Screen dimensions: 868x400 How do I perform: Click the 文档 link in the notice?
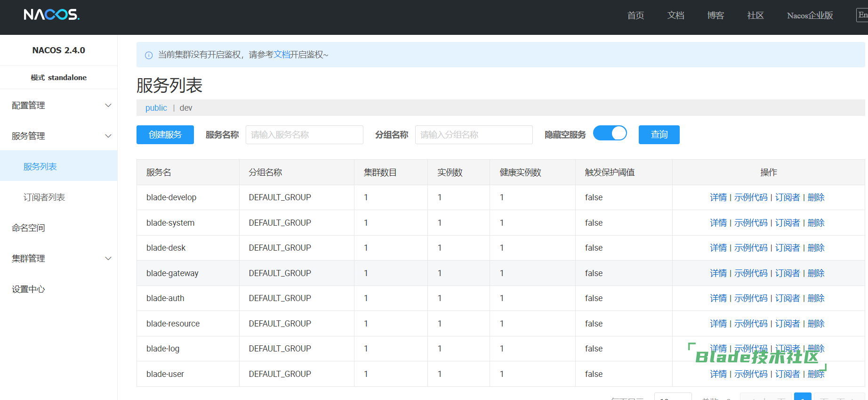282,55
